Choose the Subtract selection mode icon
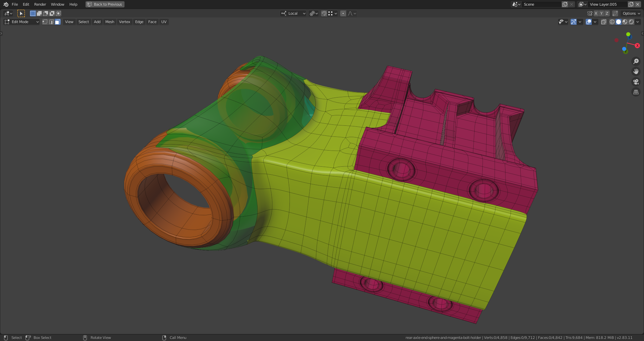The height and width of the screenshot is (341, 644). click(x=46, y=13)
